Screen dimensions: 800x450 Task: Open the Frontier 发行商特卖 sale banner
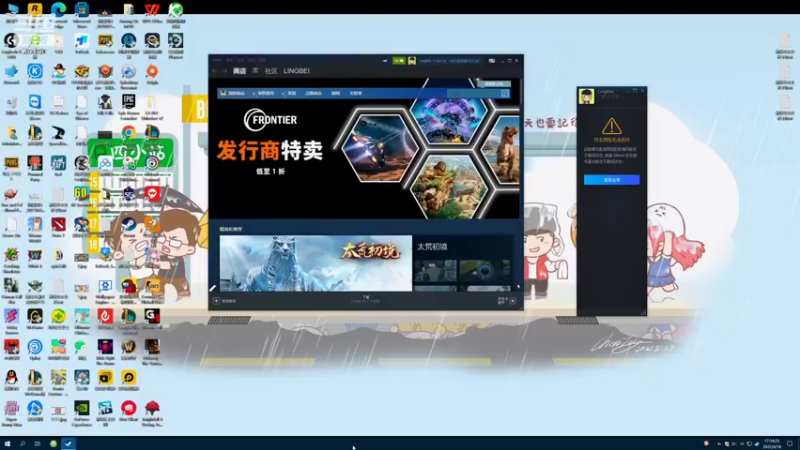pyautogui.click(x=366, y=148)
